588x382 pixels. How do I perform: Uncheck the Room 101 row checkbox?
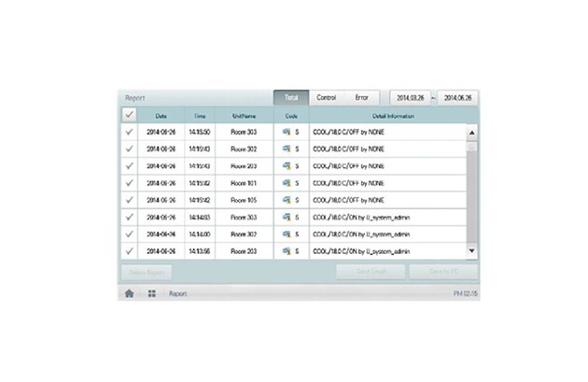pyautogui.click(x=129, y=183)
